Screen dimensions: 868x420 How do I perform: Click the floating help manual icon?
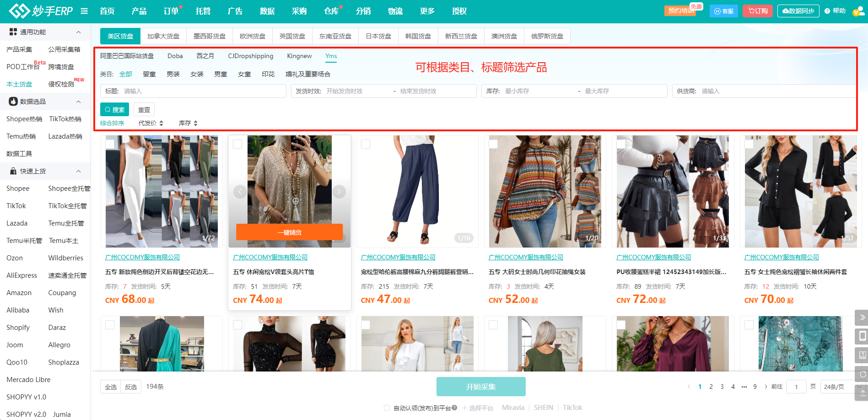click(x=862, y=355)
